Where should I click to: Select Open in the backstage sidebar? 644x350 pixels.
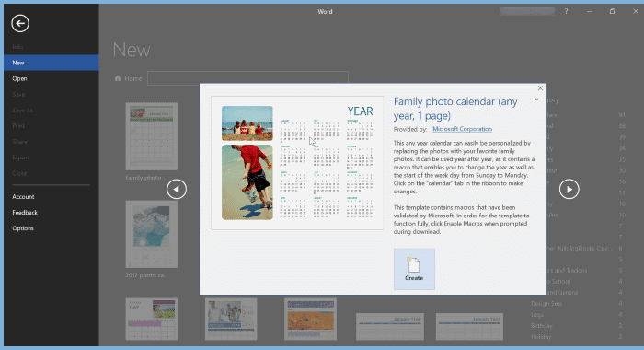click(52, 78)
